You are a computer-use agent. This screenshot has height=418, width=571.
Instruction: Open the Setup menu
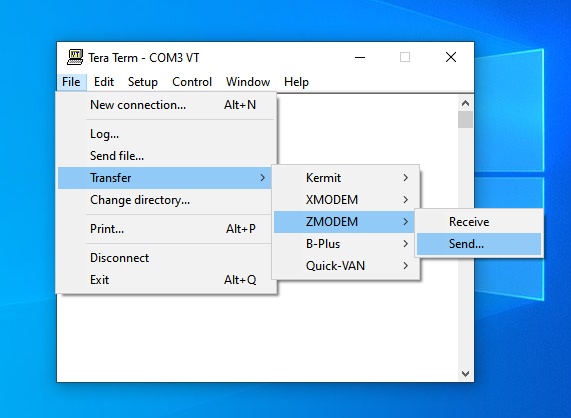[143, 82]
